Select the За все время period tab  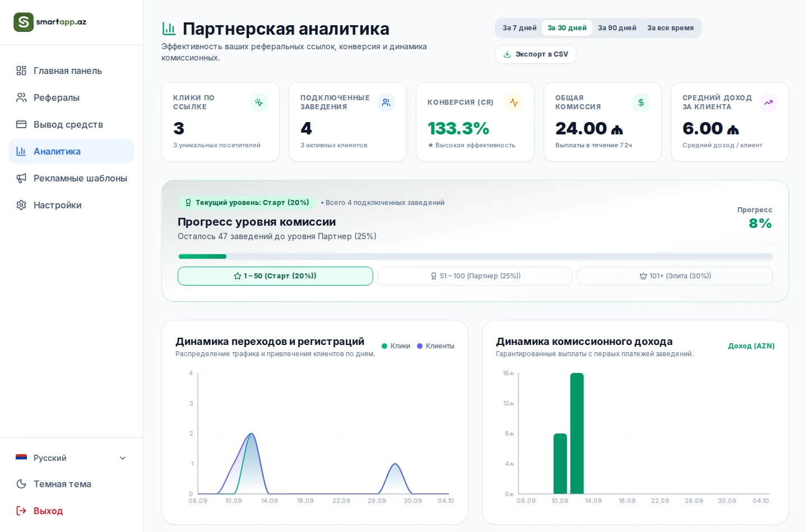point(670,28)
